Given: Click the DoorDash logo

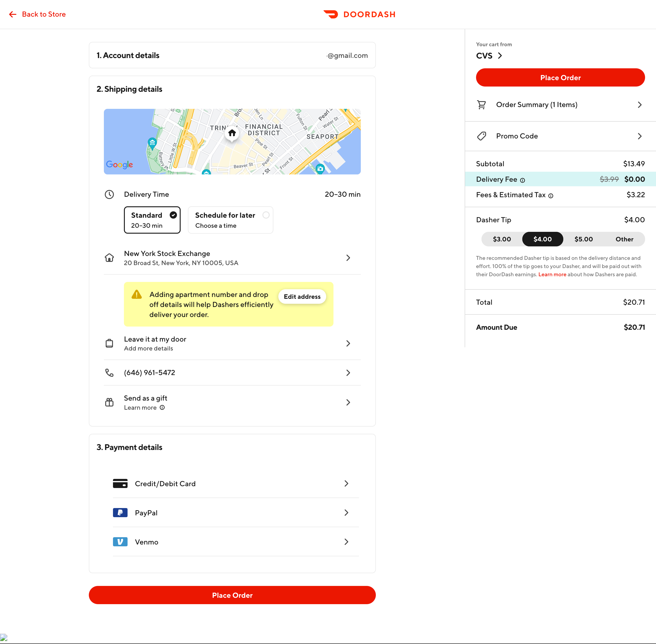Looking at the screenshot, I should (x=359, y=14).
